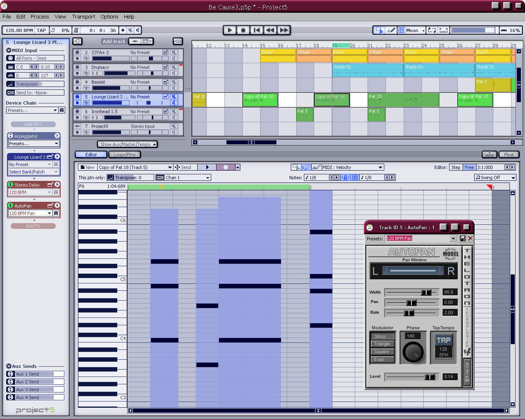Click the Add MFX button
525x420 pixels.
pos(33,124)
